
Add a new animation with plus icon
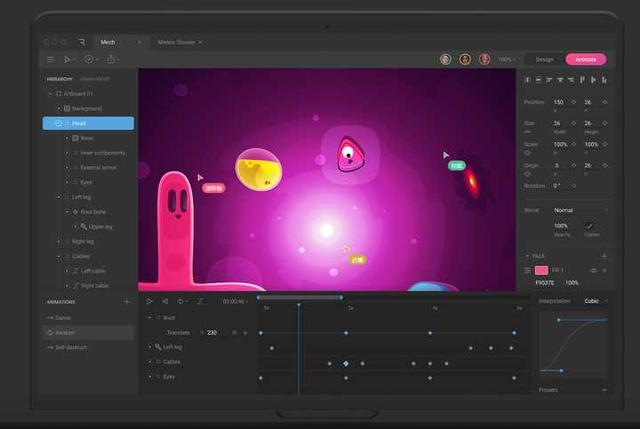[x=126, y=301]
